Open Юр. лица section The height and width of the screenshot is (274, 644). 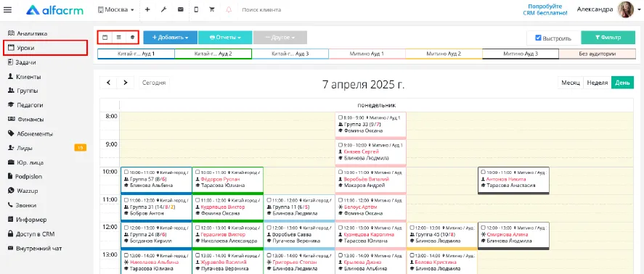25,162
